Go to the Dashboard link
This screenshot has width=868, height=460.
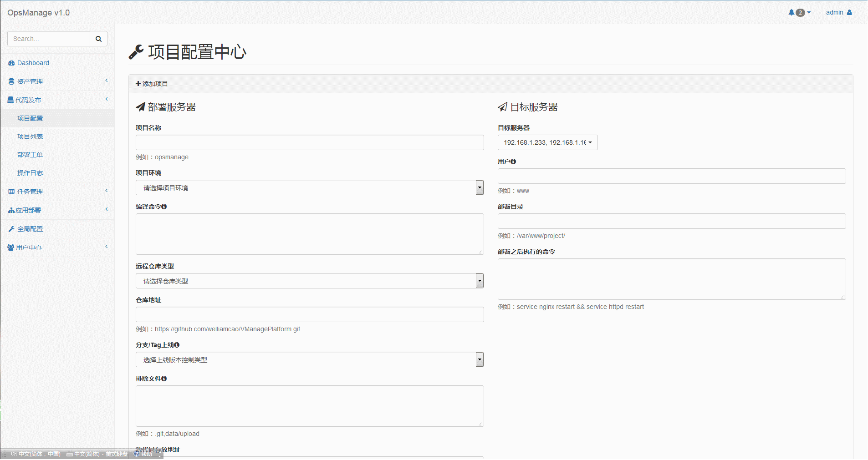(x=33, y=63)
